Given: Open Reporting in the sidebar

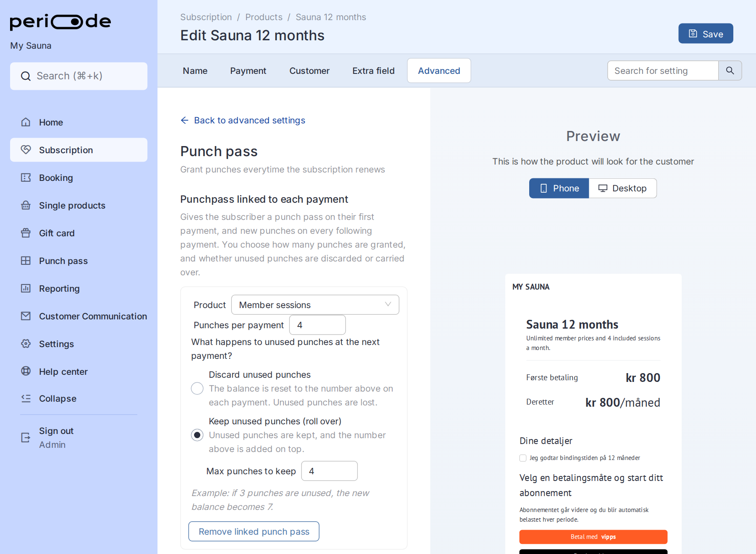Looking at the screenshot, I should (79, 288).
